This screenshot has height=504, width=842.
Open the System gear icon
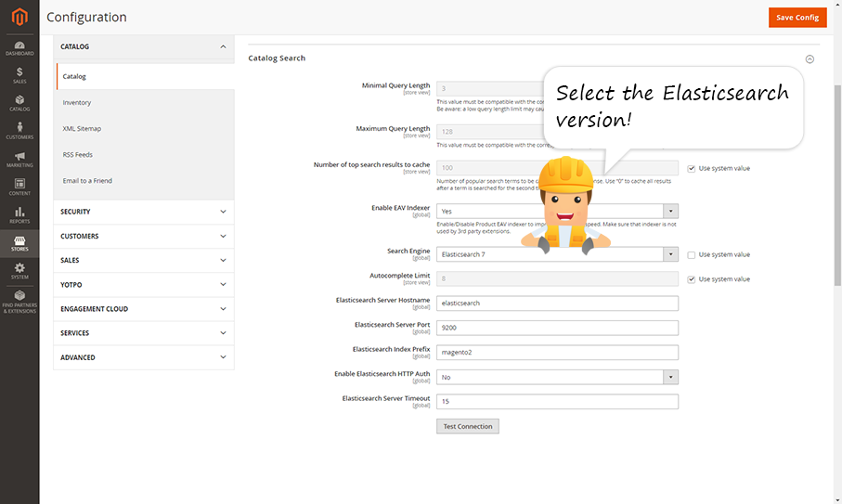point(19,271)
